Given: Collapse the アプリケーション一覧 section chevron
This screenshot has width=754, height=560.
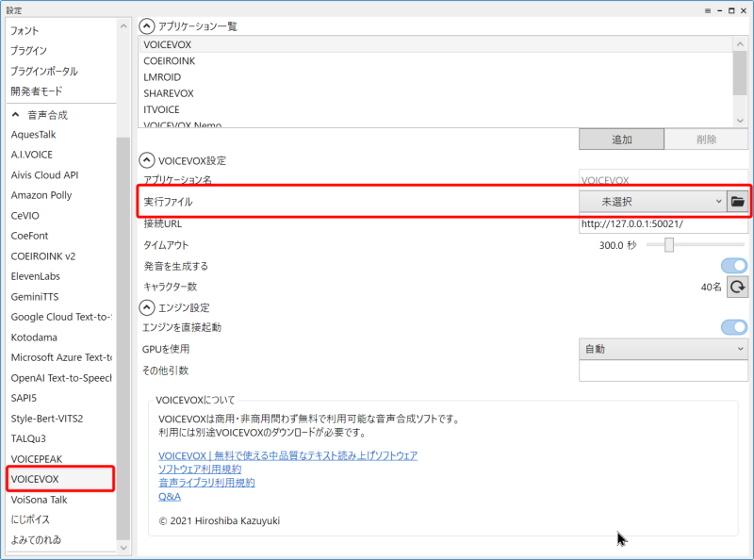Looking at the screenshot, I should (x=147, y=26).
